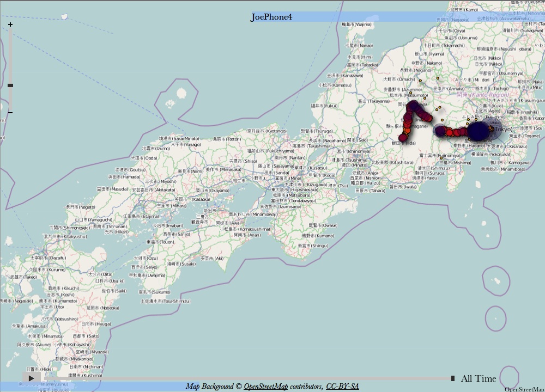Click the zoom in plus button
Screen dimensions: 545x392
pyautogui.click(x=10, y=24)
